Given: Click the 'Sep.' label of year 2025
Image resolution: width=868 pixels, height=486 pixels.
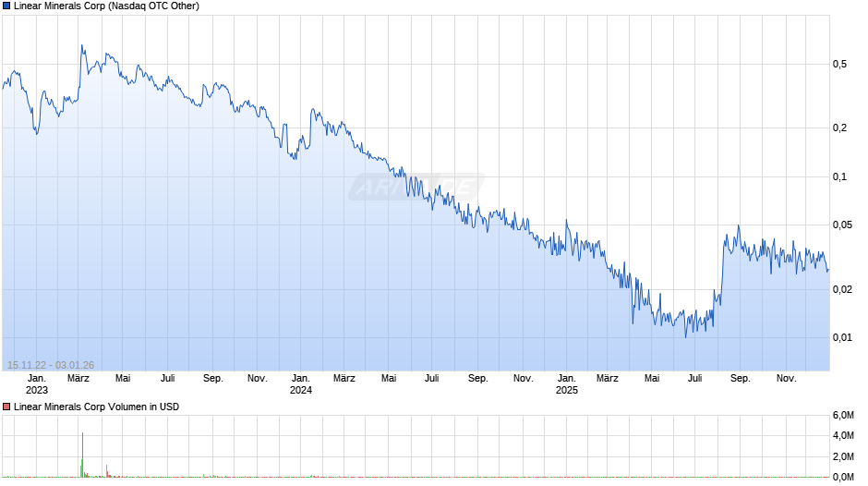Looking at the screenshot, I should click(741, 379).
